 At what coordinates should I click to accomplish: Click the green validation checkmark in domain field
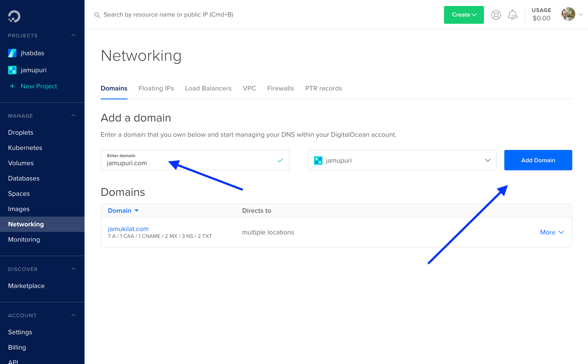[x=280, y=160]
